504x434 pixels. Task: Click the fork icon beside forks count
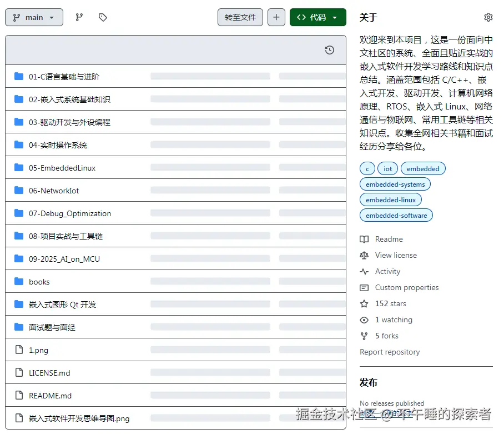point(364,336)
